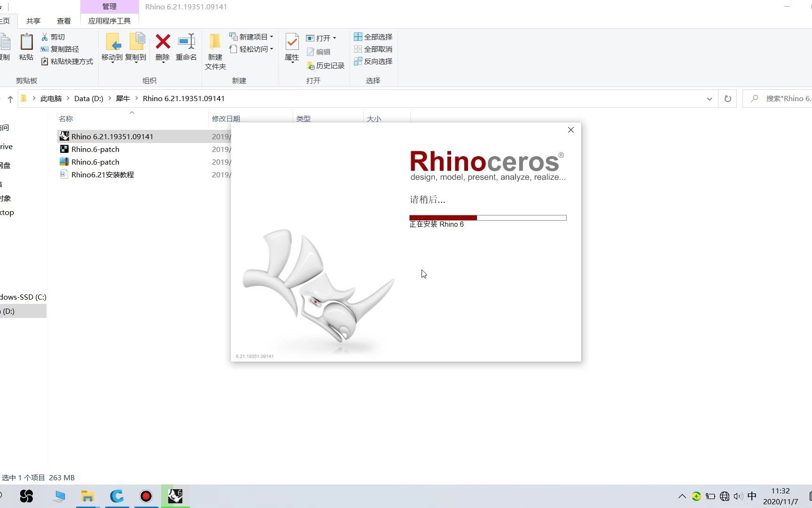Click Select all command
This screenshot has width=812, height=508.
[373, 37]
